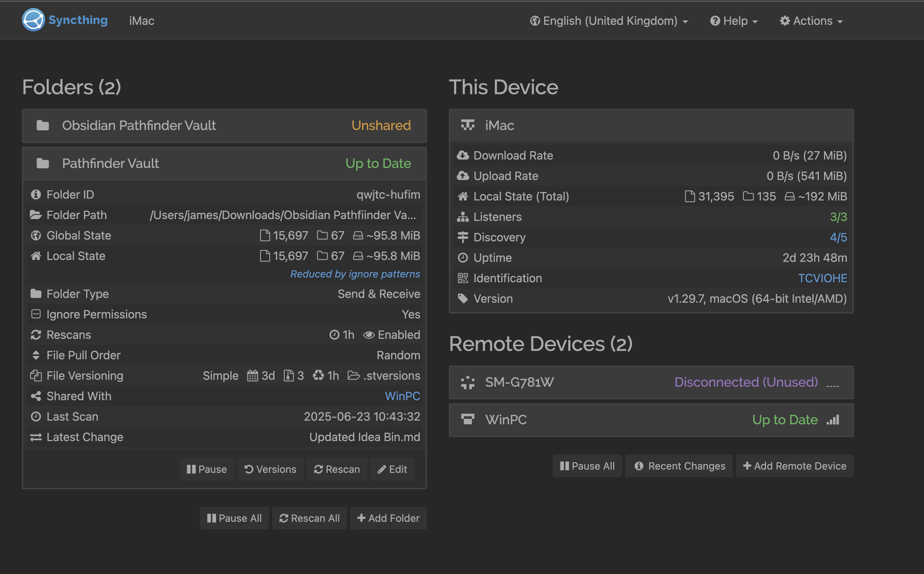Click the File Versioning copy icon
Image resolution: width=924 pixels, height=574 pixels.
pyautogui.click(x=36, y=376)
